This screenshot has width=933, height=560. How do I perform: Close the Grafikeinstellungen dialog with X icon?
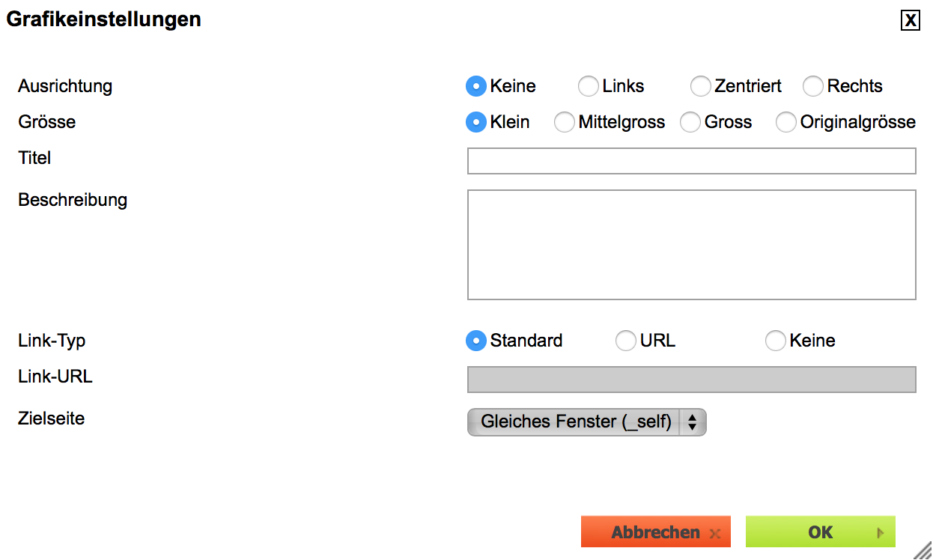[910, 20]
